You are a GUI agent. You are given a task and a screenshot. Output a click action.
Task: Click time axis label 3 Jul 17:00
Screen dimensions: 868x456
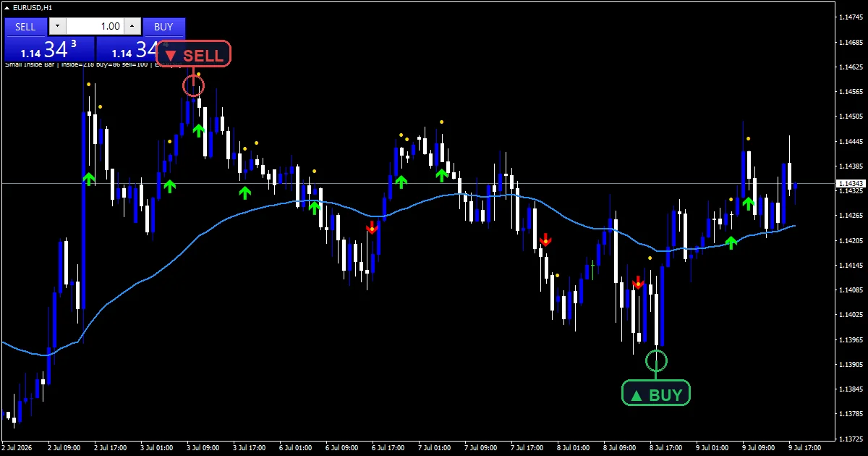250,447
